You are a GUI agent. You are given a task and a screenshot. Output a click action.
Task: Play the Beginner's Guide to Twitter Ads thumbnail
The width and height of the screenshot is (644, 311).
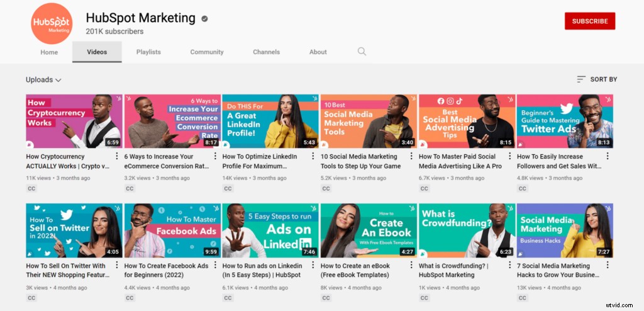click(x=565, y=122)
